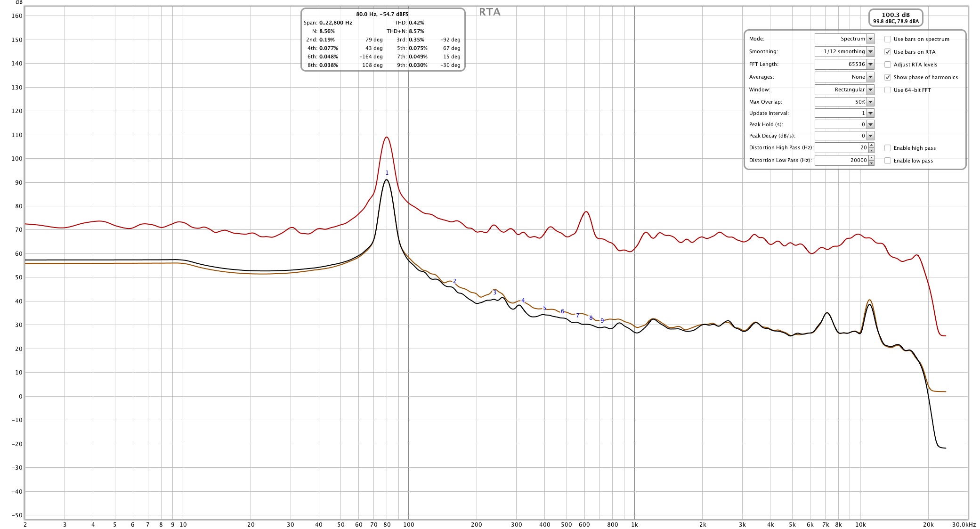Click the 6th harmonic marker on graph
Viewport: 980px width, 529px height.
562,311
